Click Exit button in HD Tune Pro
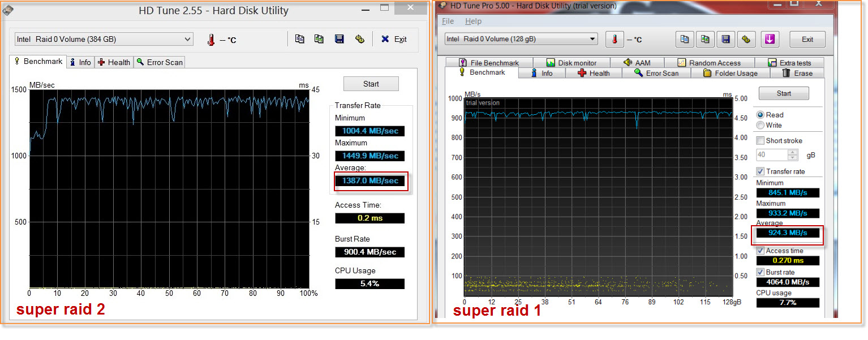The width and height of the screenshot is (868, 340). pyautogui.click(x=807, y=39)
